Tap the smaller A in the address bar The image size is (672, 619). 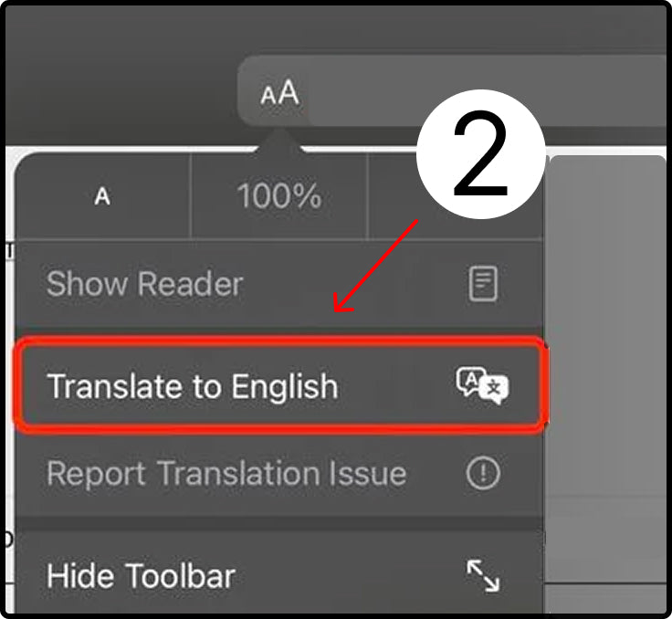[x=268, y=96]
